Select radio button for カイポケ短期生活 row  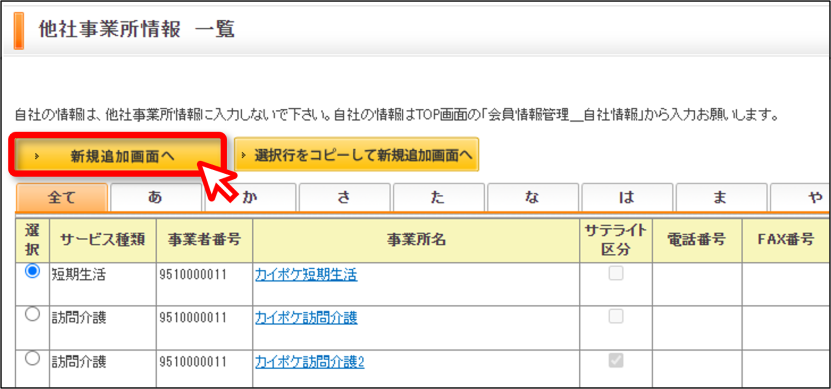point(32,272)
